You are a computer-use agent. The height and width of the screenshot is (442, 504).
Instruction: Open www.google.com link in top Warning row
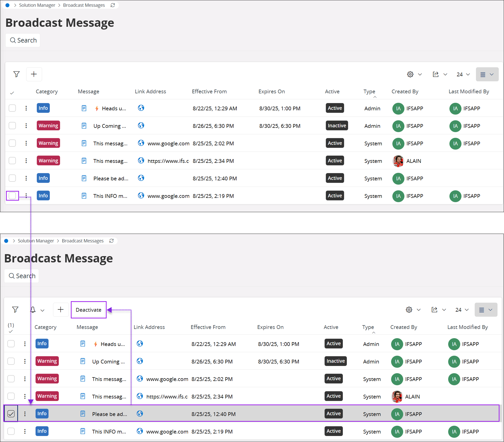(x=168, y=144)
